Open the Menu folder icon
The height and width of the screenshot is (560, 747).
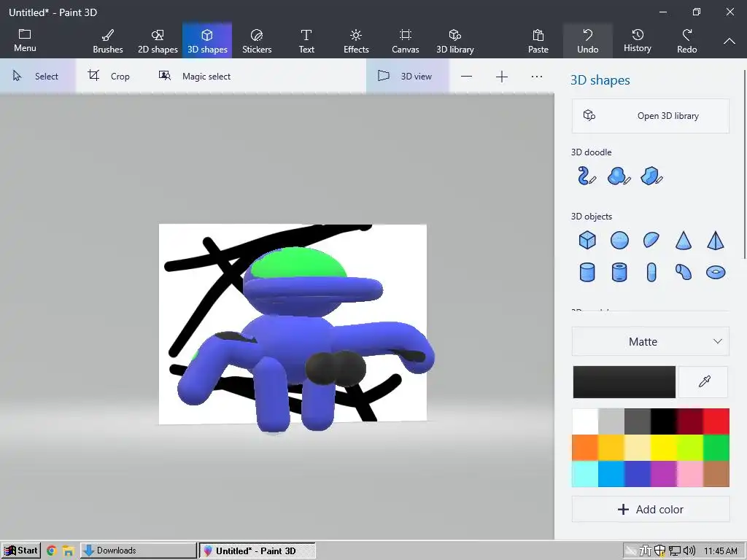[25, 40]
